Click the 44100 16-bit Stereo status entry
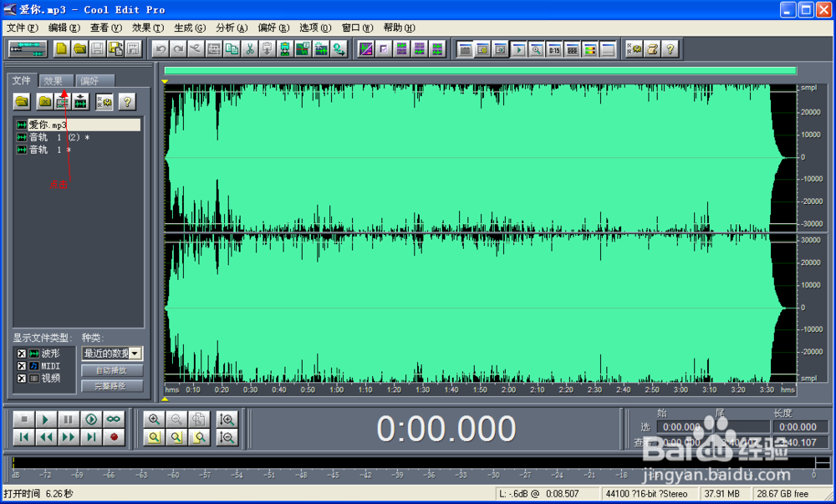 click(x=649, y=494)
